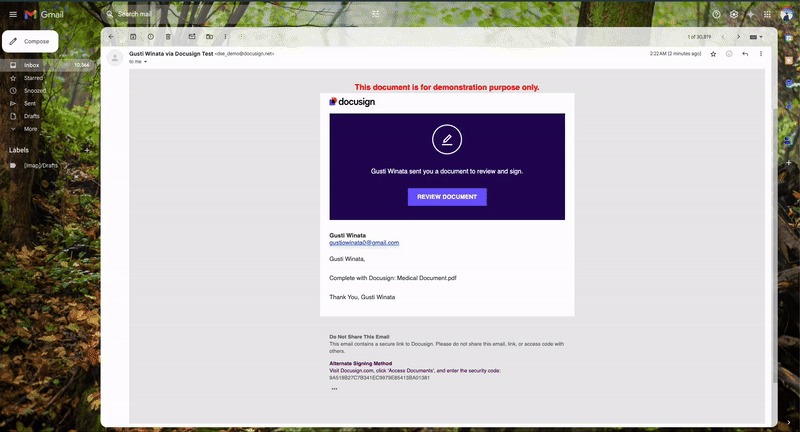Click the '2:22 AM (2 minutes ago)' timestamp
This screenshot has width=800, height=432.
pos(675,54)
